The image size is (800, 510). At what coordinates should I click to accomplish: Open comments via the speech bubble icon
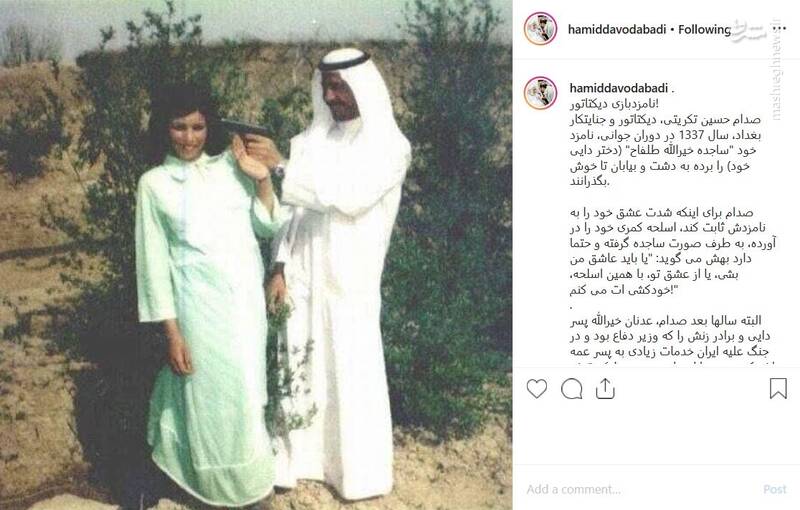pyautogui.click(x=571, y=389)
